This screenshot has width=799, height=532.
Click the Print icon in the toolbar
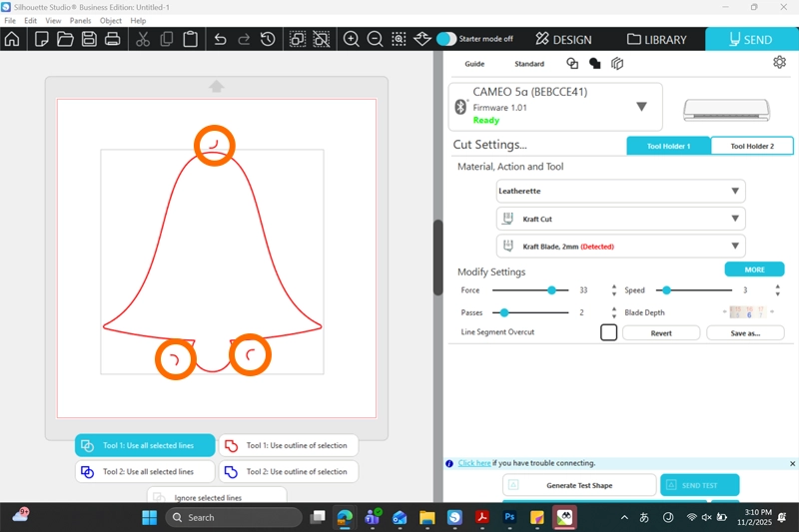pyautogui.click(x=113, y=39)
